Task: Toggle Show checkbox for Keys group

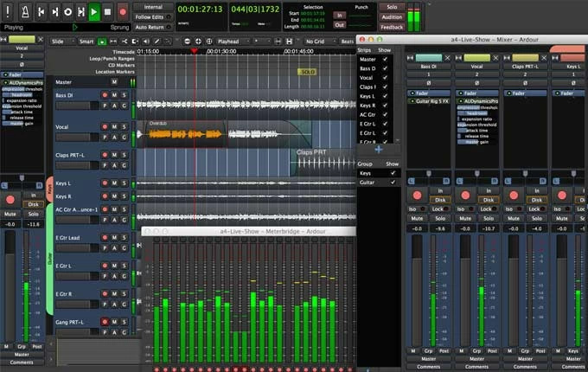Action: (394, 173)
